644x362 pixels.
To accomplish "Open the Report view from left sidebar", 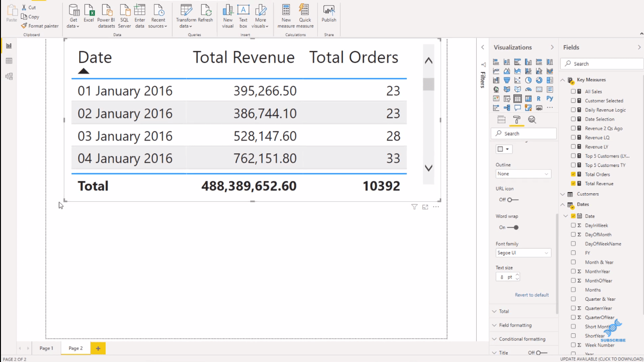I will [8, 46].
